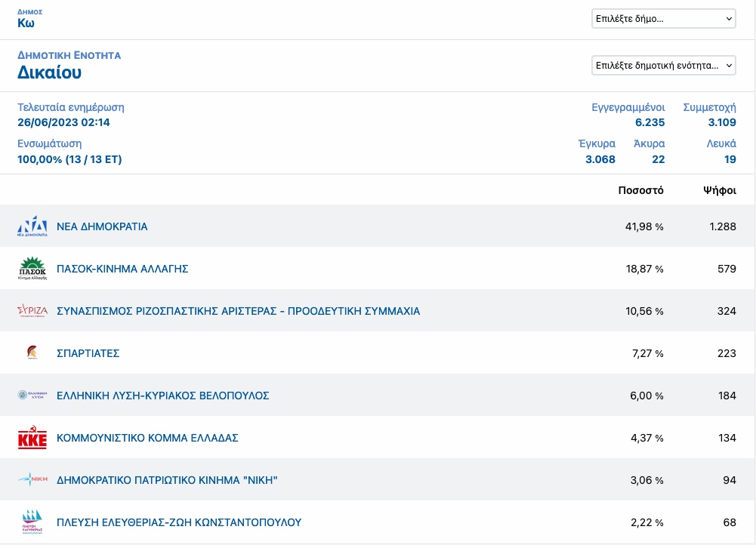Click the 'Ενσωμάτωση' label
Screen dimensions: 756x545
point(50,144)
